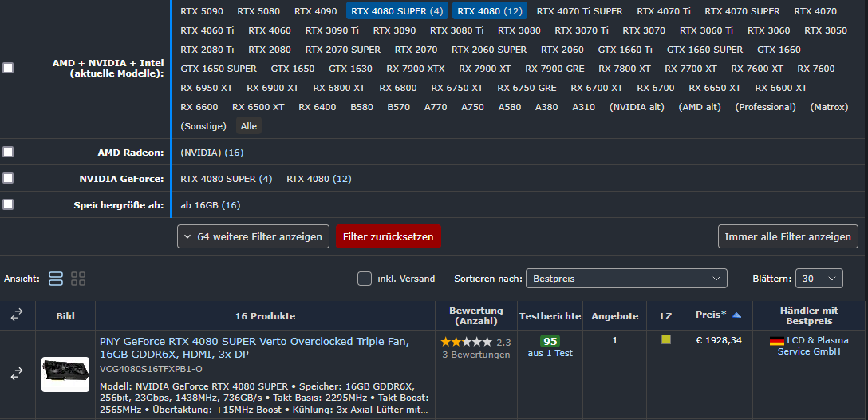This screenshot has width=868, height=420.
Task: Add PNY RTX 4080 SUPER to comparison
Action: coord(18,374)
